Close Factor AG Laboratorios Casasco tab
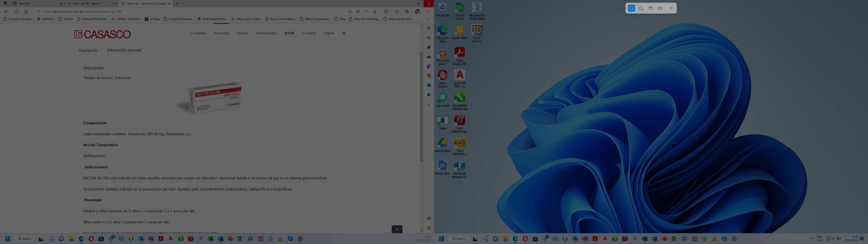 170,4
